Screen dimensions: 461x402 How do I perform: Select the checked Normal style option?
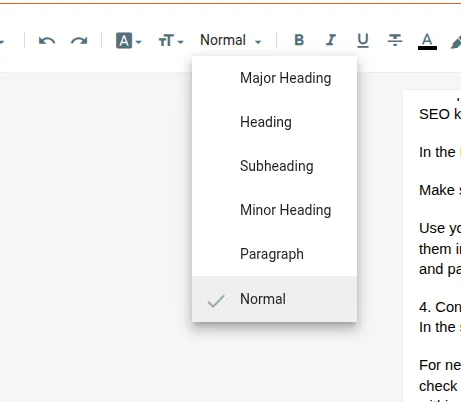274,299
